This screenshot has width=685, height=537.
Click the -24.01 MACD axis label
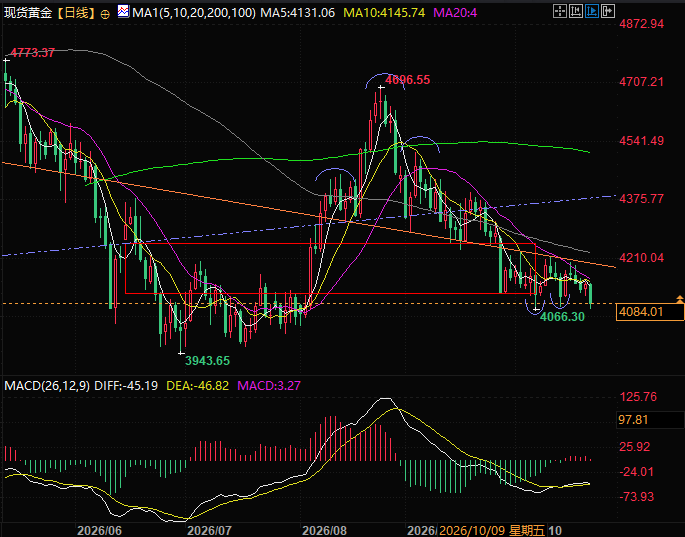(636, 471)
